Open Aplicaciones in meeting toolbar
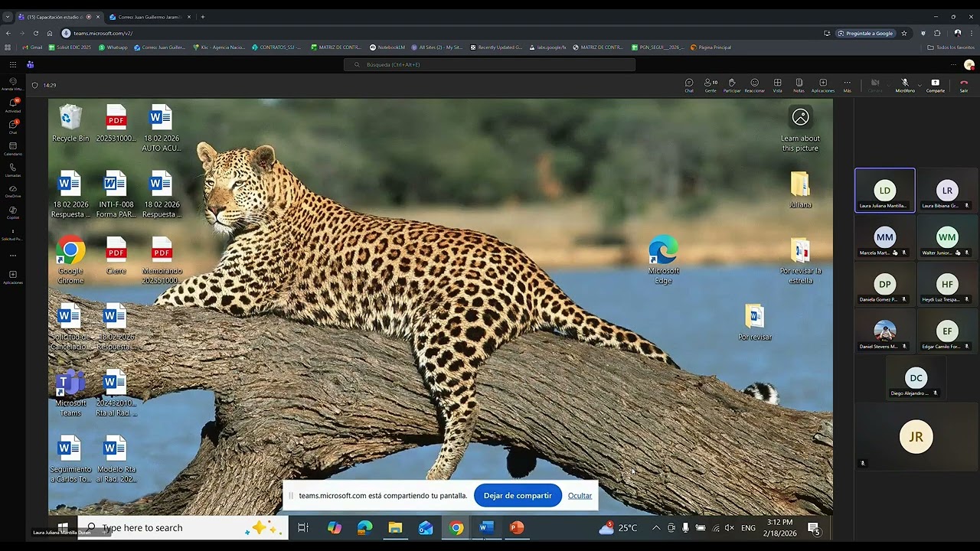The width and height of the screenshot is (980, 551). pyautogui.click(x=823, y=86)
